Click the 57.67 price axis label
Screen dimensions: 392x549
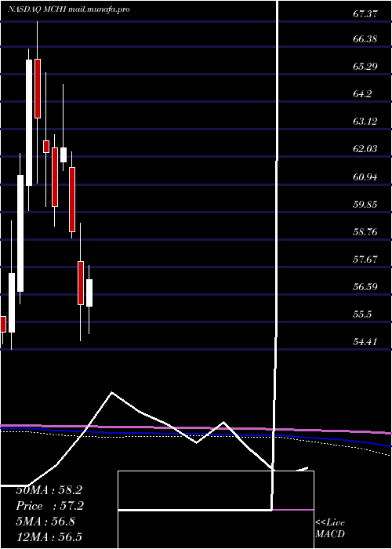click(x=365, y=260)
